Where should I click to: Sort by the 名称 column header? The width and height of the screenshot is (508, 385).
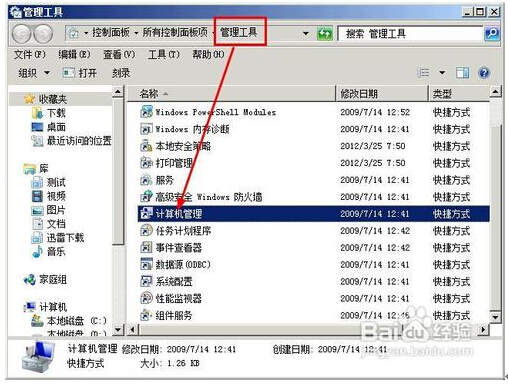(232, 94)
